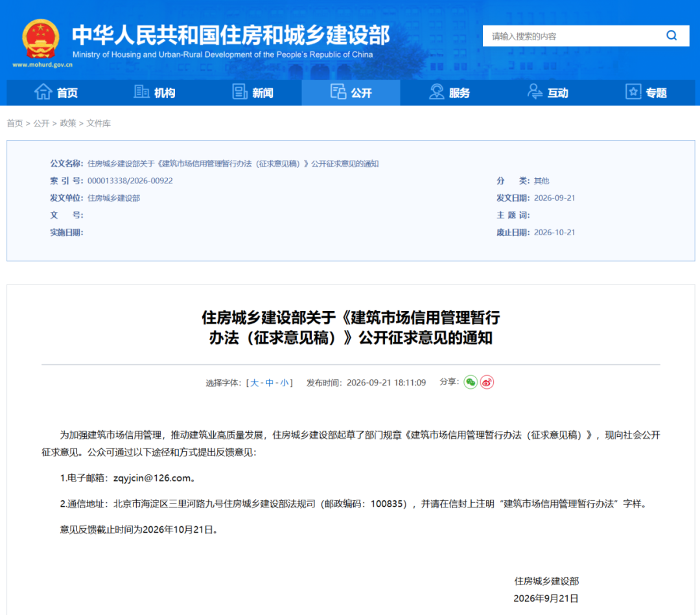Click the 分类 value 其他
700x615 pixels.
pyautogui.click(x=541, y=181)
